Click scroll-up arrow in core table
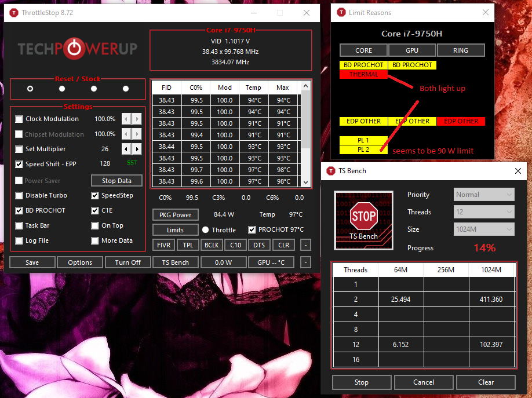 tap(305, 86)
